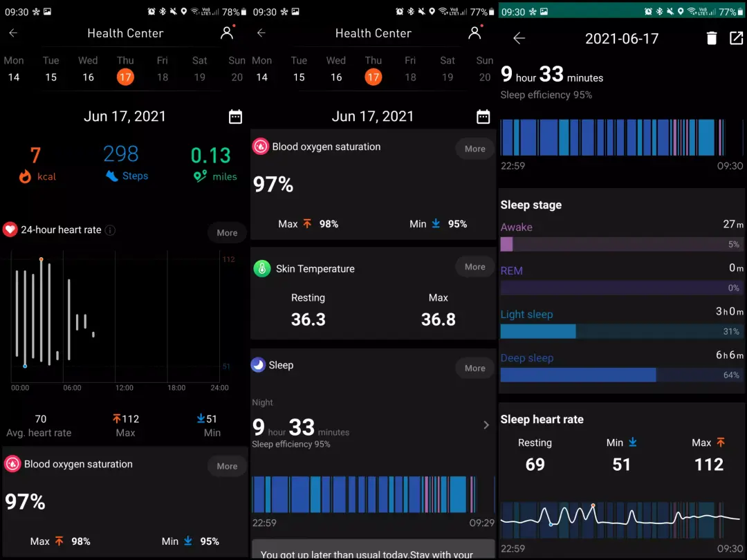Screen dimensions: 747x560
Task: Open More for 24-hour heart rate
Action: pyautogui.click(x=227, y=233)
